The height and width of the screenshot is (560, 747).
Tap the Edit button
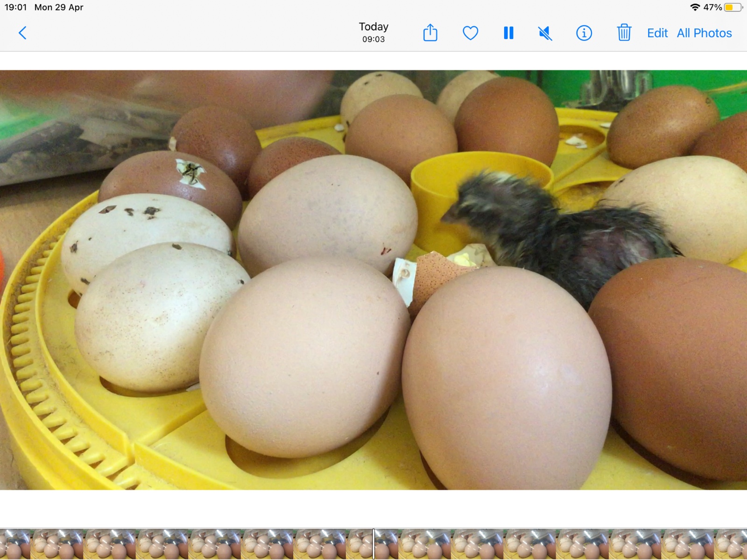(x=657, y=33)
